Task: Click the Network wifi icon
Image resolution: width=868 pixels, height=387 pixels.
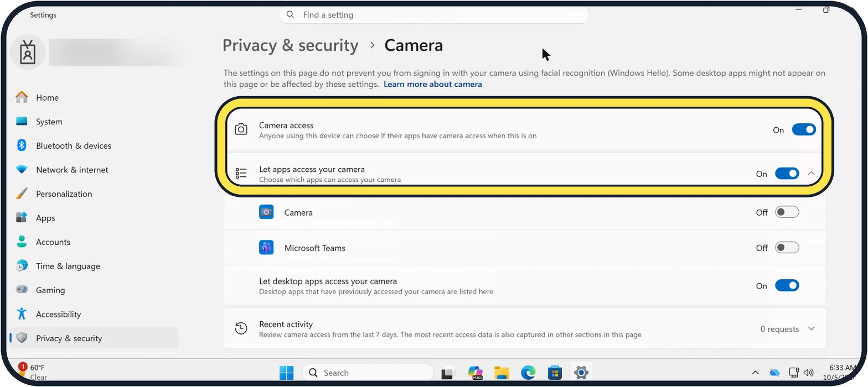Action: tap(22, 170)
